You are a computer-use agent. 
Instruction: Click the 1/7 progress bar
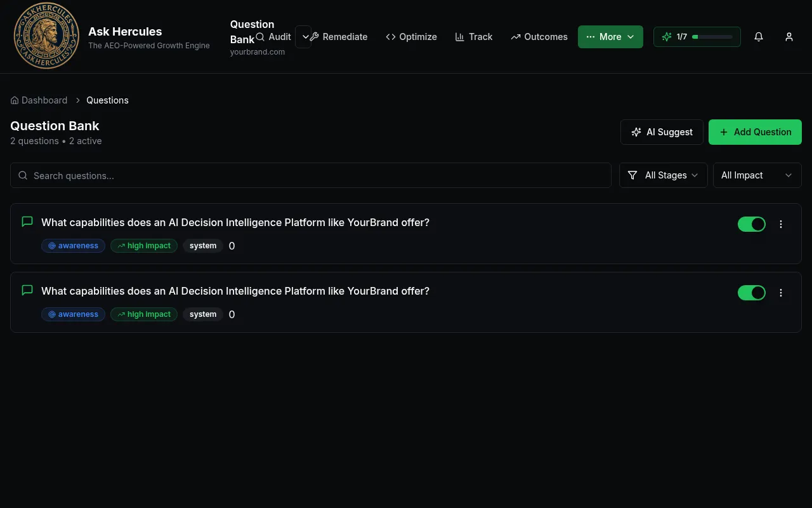[712, 37]
